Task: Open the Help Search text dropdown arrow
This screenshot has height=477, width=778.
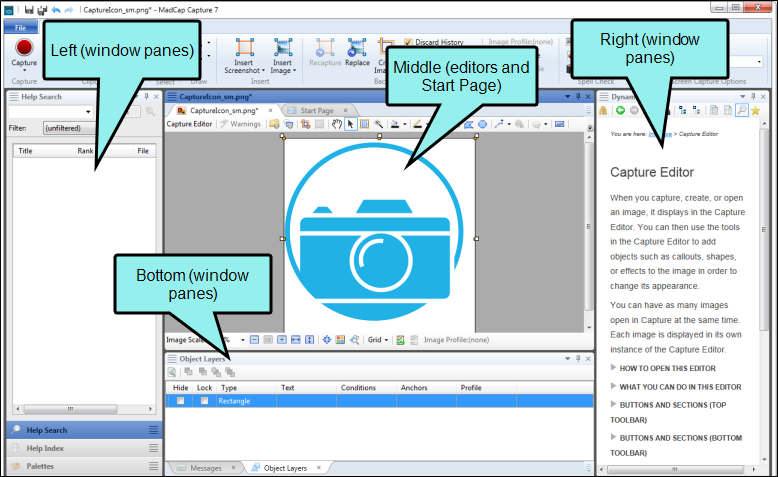Action: [x=88, y=112]
